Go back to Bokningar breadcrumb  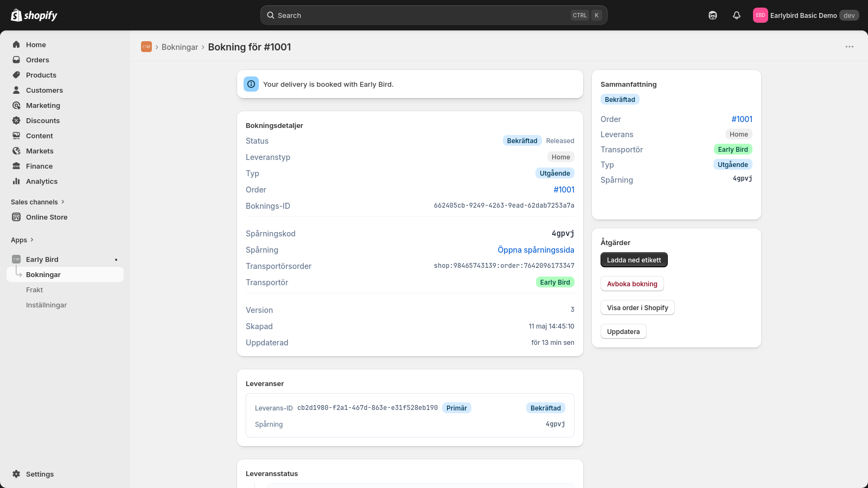pos(180,47)
